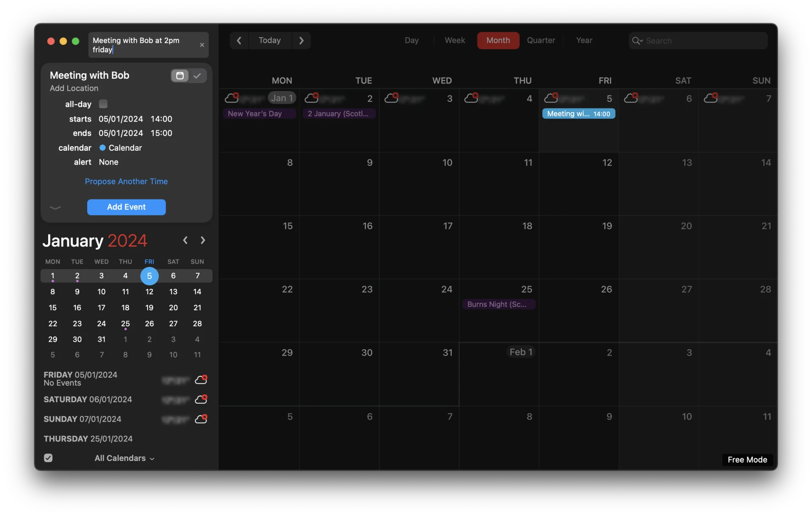Click the Month view tab
Viewport: 812px width, 516px height.
point(498,40)
